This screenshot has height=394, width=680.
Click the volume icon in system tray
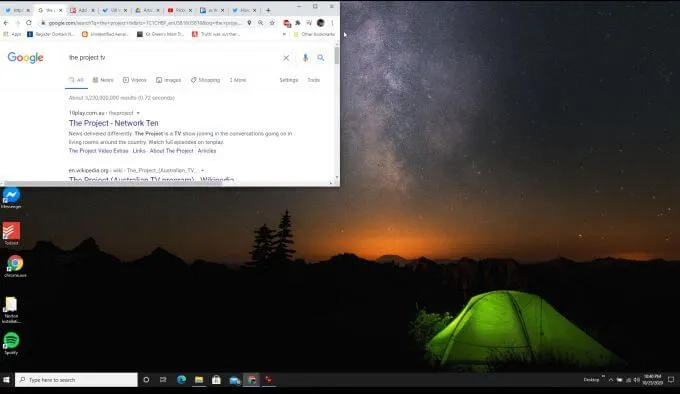[x=637, y=380]
